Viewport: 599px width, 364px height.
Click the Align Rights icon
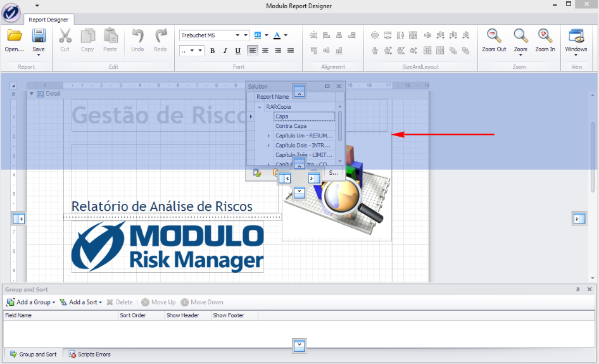[352, 35]
